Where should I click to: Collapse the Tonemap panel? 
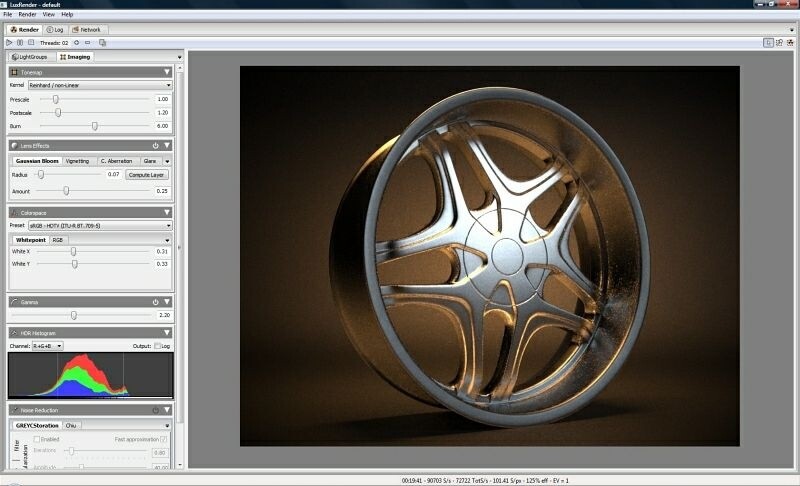click(x=167, y=72)
